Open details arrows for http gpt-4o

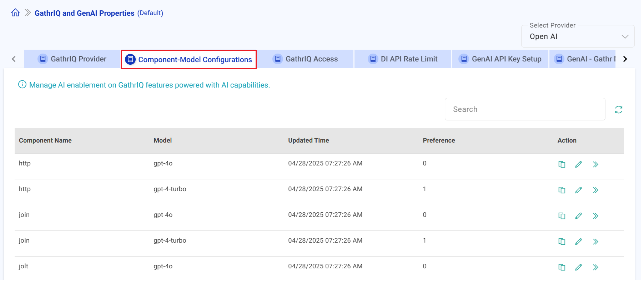pos(595,164)
